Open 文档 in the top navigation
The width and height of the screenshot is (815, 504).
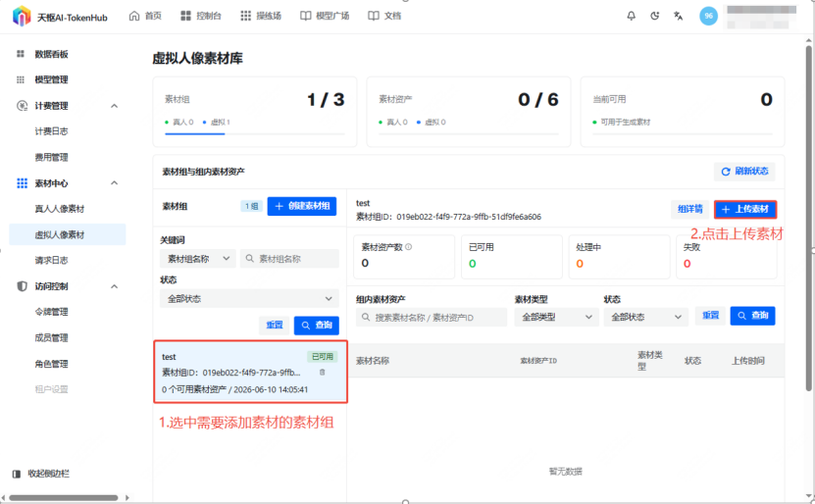(x=384, y=16)
